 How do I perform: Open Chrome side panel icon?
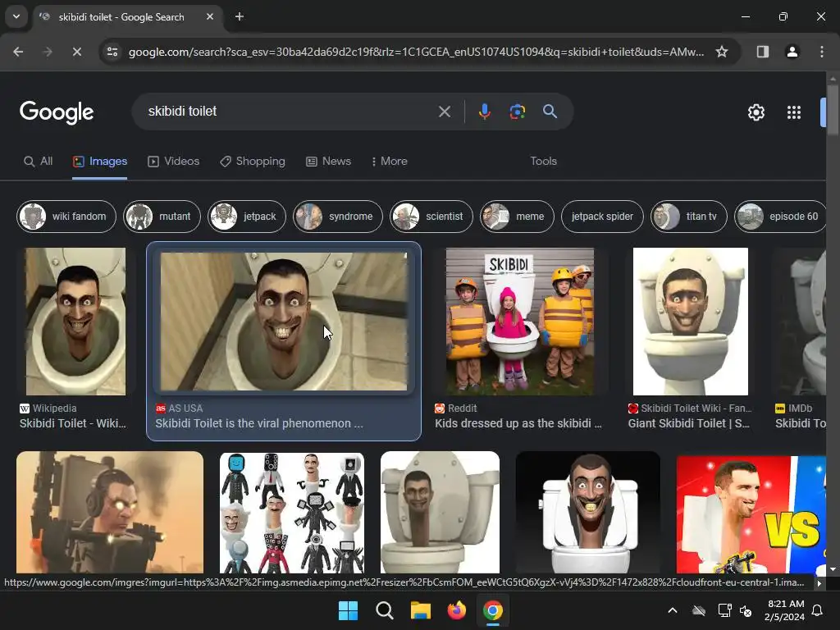pyautogui.click(x=762, y=52)
